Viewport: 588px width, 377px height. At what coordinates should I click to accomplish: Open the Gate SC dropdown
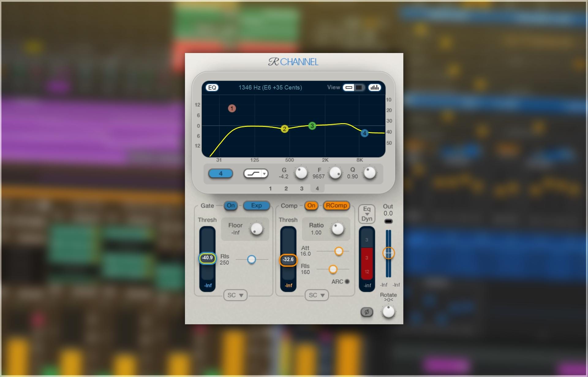click(235, 295)
